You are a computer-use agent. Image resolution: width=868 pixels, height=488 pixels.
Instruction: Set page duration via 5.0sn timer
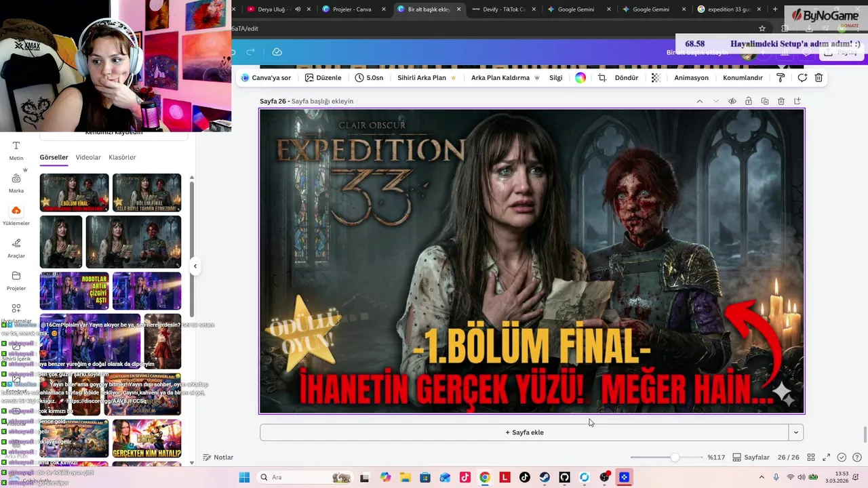[369, 78]
